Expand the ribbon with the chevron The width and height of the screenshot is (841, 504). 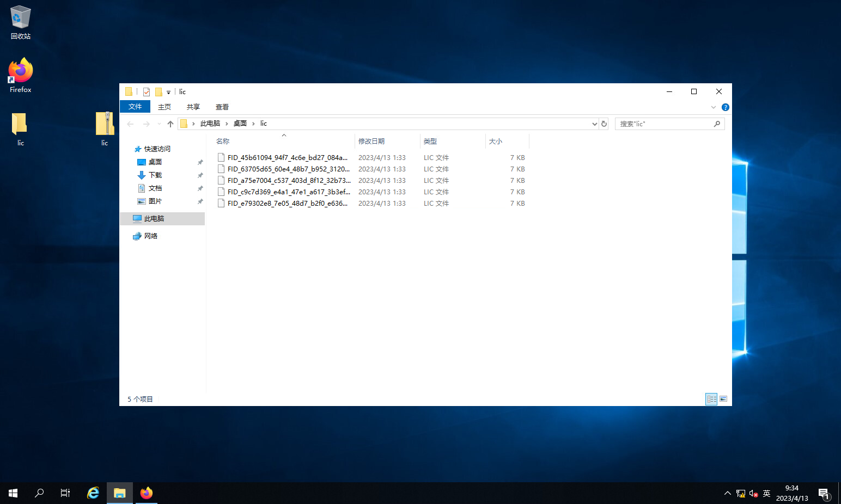(714, 107)
